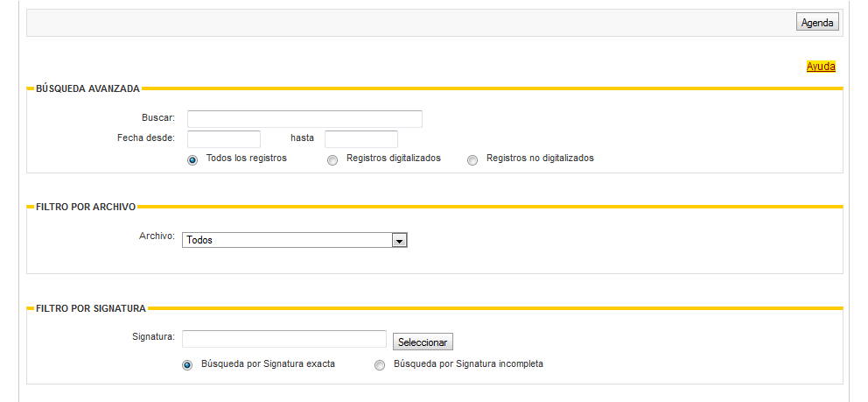Click the Fecha desde date field
Image resolution: width=868 pixels, height=402 pixels.
(x=224, y=139)
